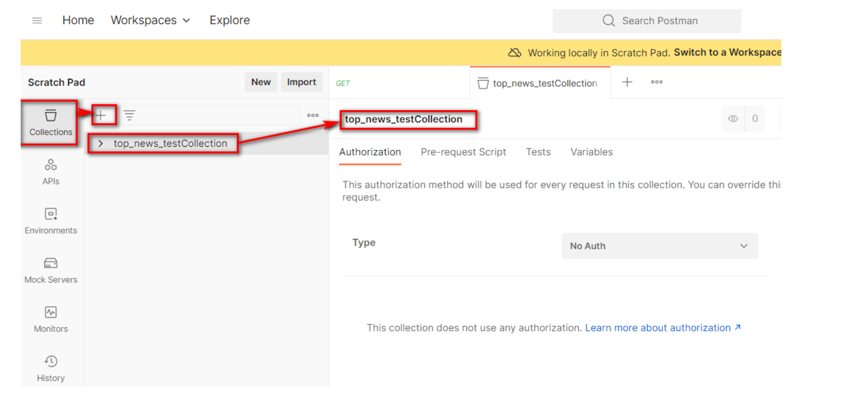Click the filter collections icon
The width and height of the screenshot is (868, 397).
tap(130, 116)
